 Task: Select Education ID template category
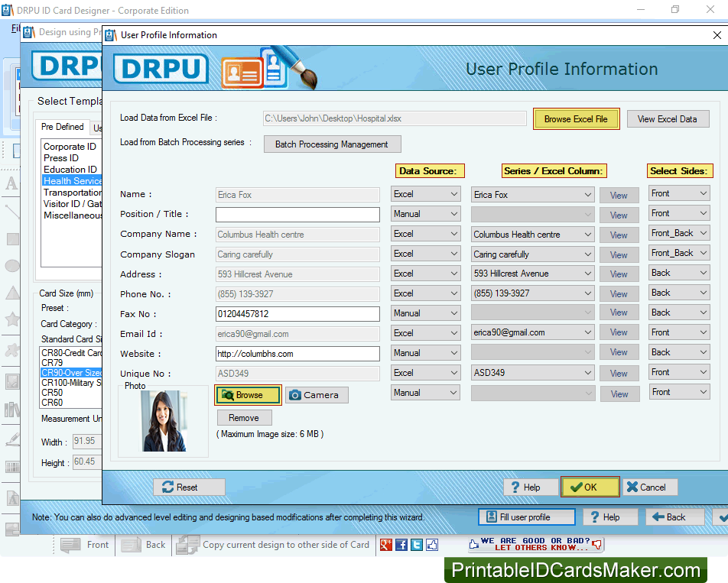click(x=70, y=170)
